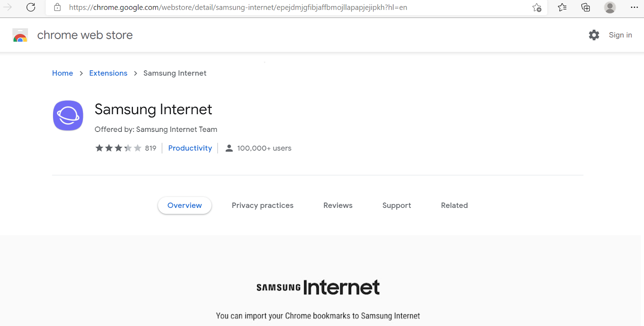Viewport: 644px width, 326px height.
Task: Click the Chrome Web Store logo
Action: coord(20,35)
